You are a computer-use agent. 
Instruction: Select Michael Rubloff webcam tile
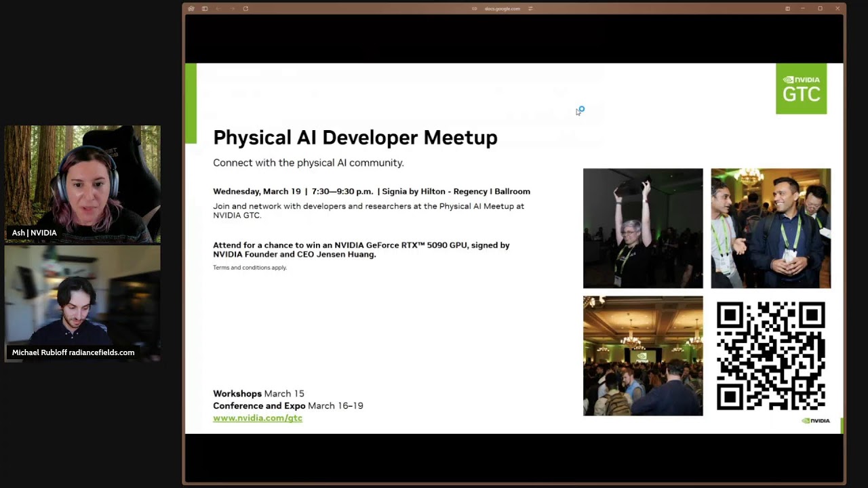click(83, 303)
